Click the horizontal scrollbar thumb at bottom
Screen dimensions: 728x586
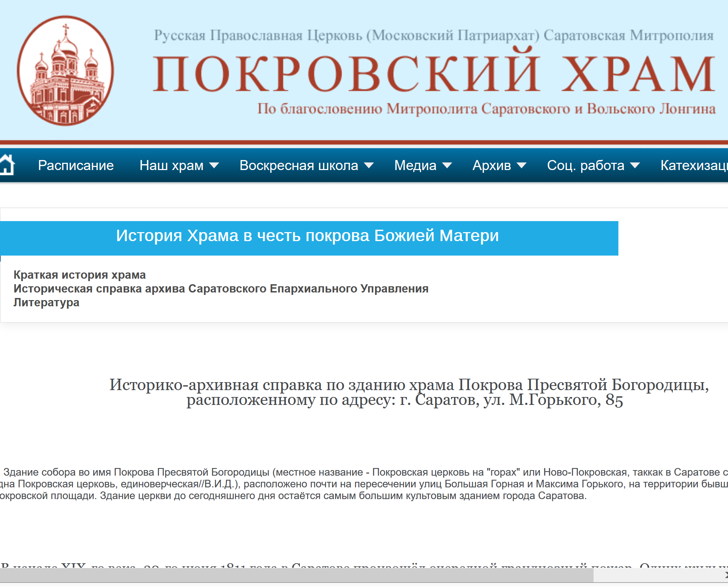coord(296,575)
